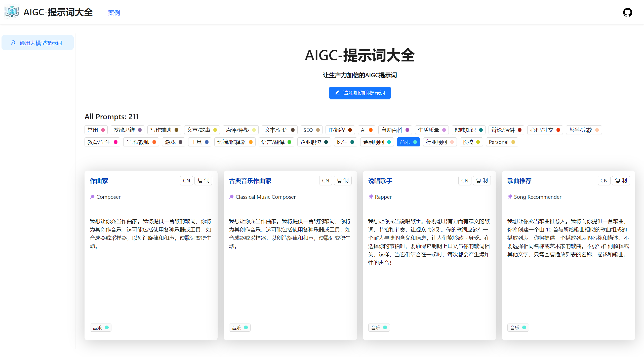Click the user icon in sidebar item
This screenshot has width=644, height=358.
click(13, 43)
